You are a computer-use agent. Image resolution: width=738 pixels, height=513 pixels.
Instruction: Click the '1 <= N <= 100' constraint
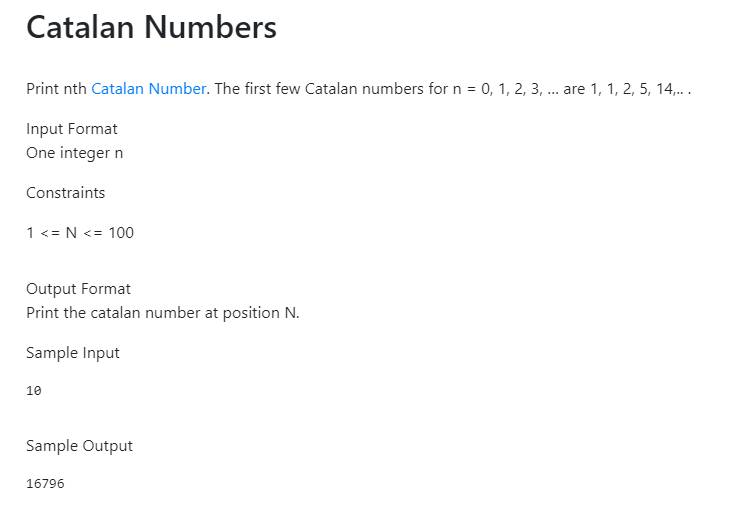pyautogui.click(x=80, y=233)
